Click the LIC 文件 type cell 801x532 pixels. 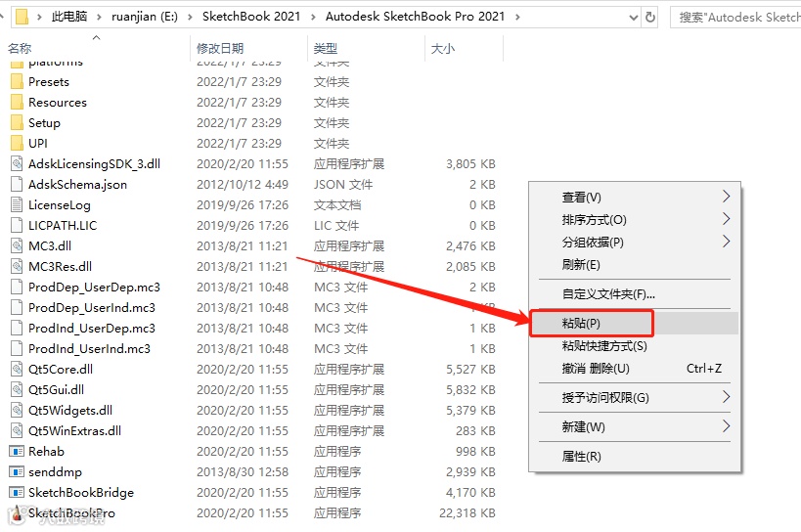336,225
